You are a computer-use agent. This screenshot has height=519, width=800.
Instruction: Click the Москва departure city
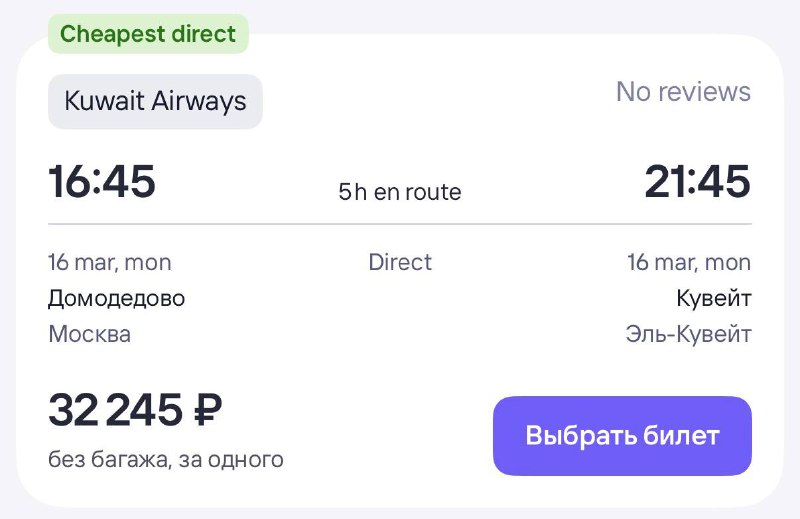(x=89, y=333)
